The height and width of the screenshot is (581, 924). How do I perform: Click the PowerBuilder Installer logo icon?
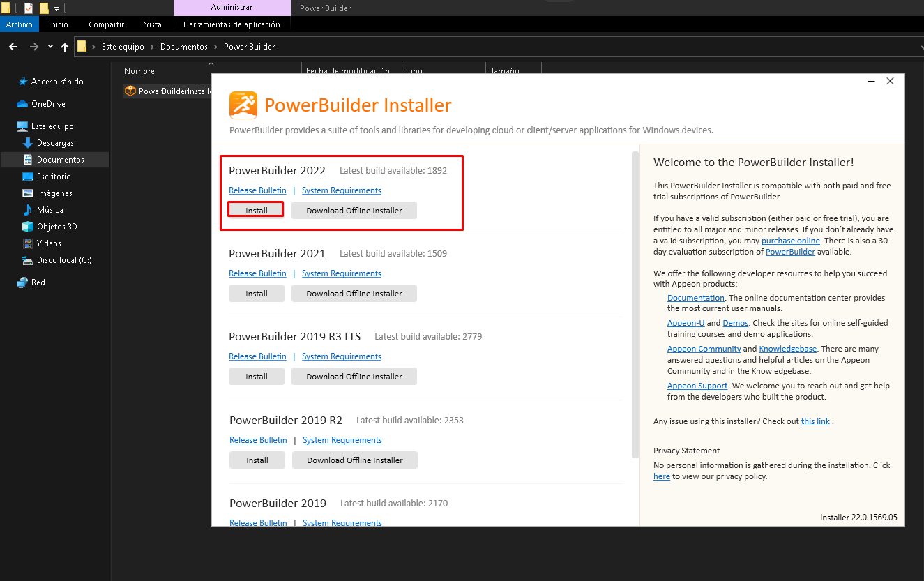click(x=243, y=105)
